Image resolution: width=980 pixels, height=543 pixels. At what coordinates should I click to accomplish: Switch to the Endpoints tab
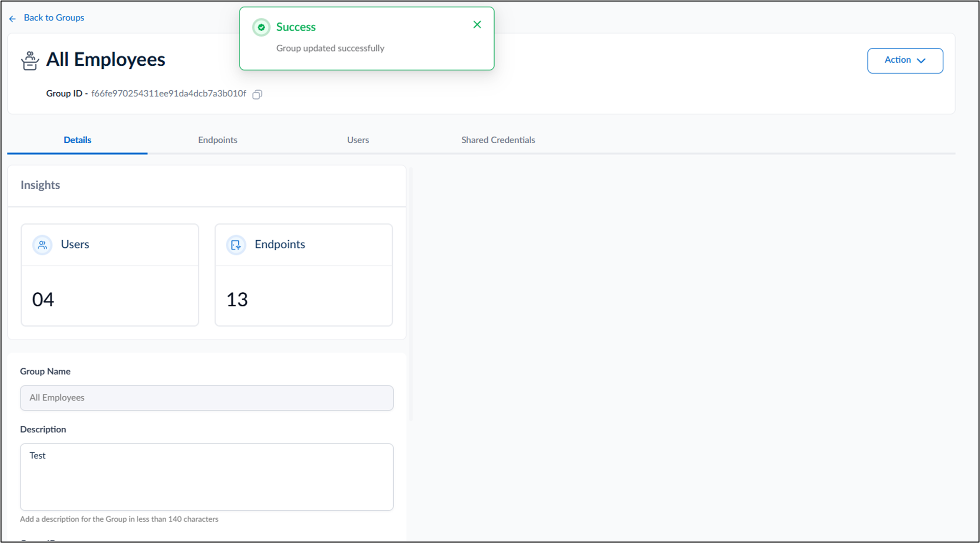pyautogui.click(x=218, y=140)
